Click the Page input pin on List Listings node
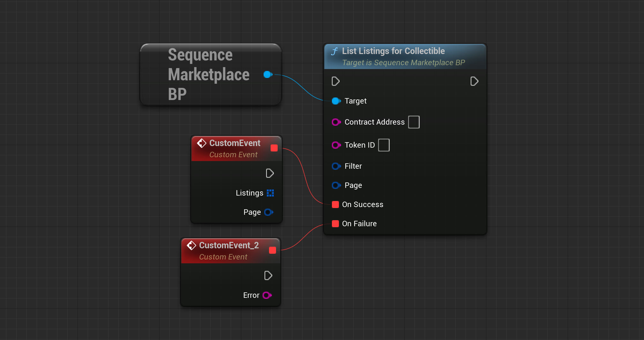644x340 pixels. pos(336,185)
